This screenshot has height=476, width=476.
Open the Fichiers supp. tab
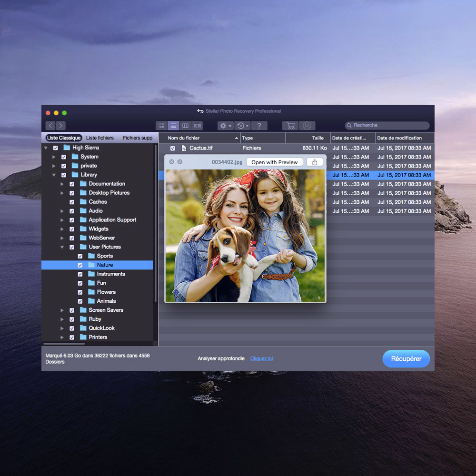pyautogui.click(x=138, y=138)
